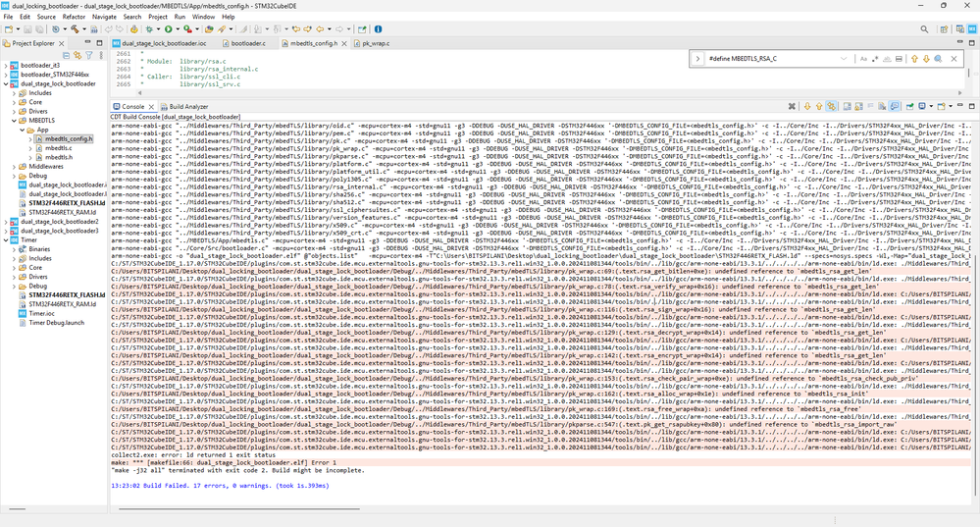Click the console horizontal scrollbar
Image resolution: width=980 pixels, height=527 pixels.
(x=239, y=509)
